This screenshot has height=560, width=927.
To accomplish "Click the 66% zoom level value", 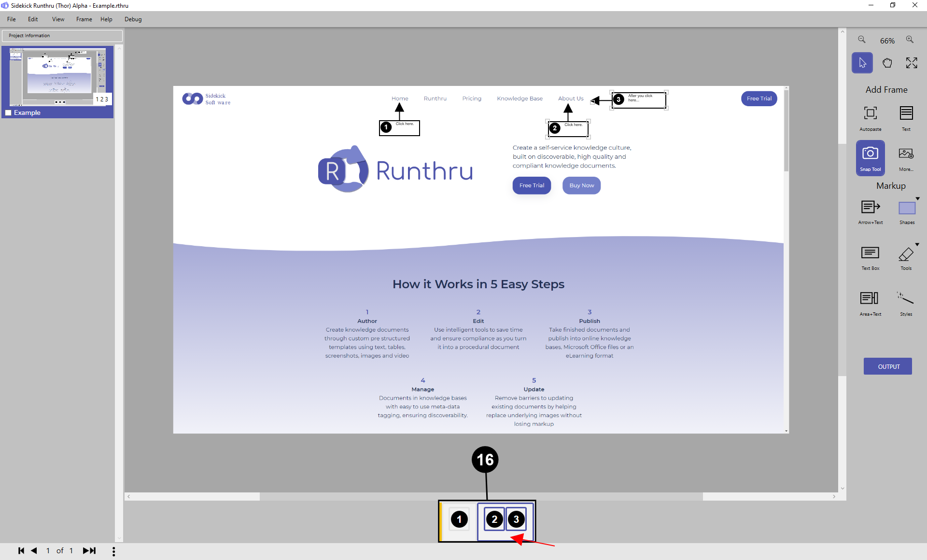I will click(x=887, y=41).
